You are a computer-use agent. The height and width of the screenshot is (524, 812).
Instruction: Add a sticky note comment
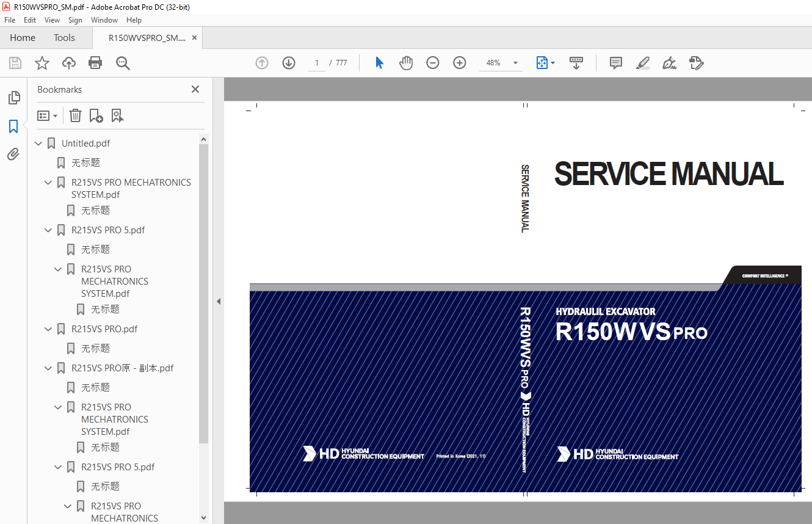point(616,63)
